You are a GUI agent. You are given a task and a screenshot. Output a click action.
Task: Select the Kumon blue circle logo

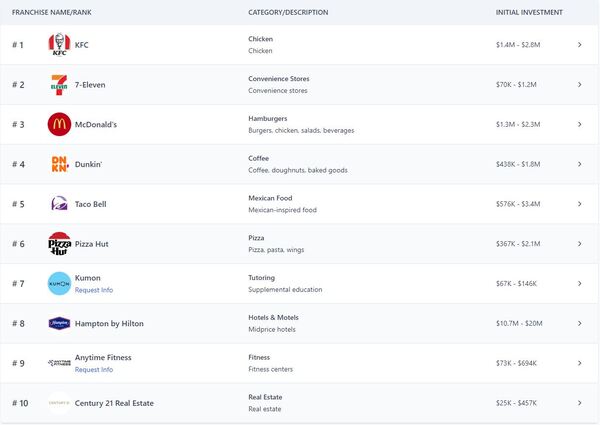pyautogui.click(x=59, y=283)
